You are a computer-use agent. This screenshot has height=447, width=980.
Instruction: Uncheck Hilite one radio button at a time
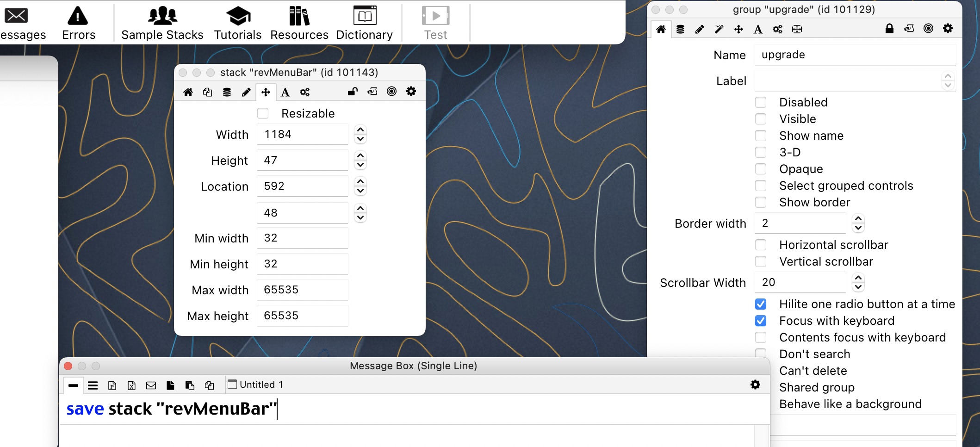761,304
